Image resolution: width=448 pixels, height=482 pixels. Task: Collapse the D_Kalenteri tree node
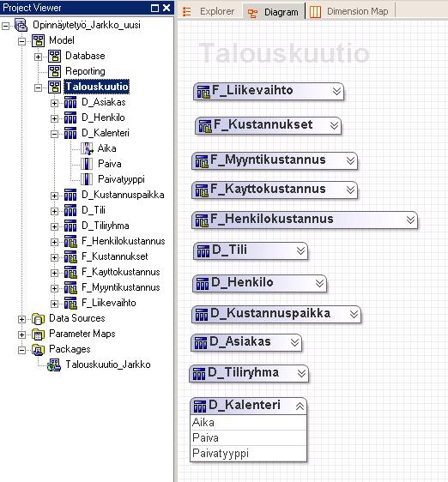pyautogui.click(x=54, y=134)
